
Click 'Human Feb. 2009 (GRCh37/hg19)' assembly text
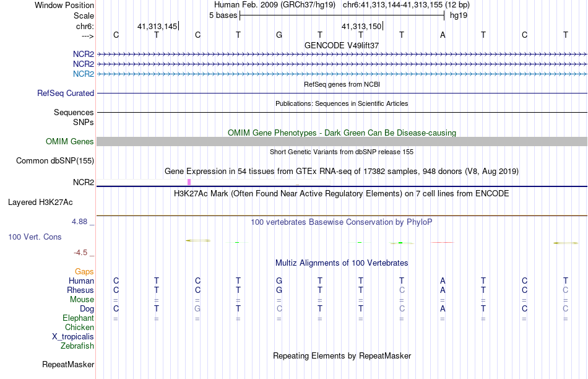(x=275, y=5)
